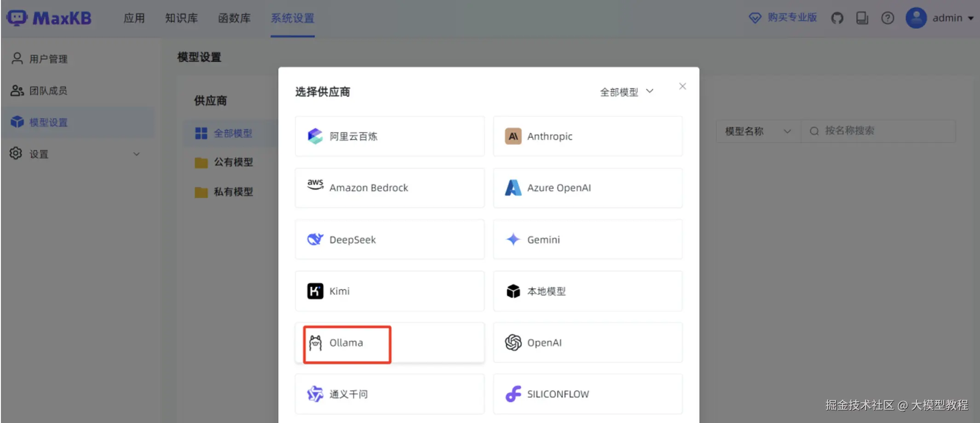Click the SILICONFLOW logo icon
Screen dimensions: 980x423
(513, 394)
